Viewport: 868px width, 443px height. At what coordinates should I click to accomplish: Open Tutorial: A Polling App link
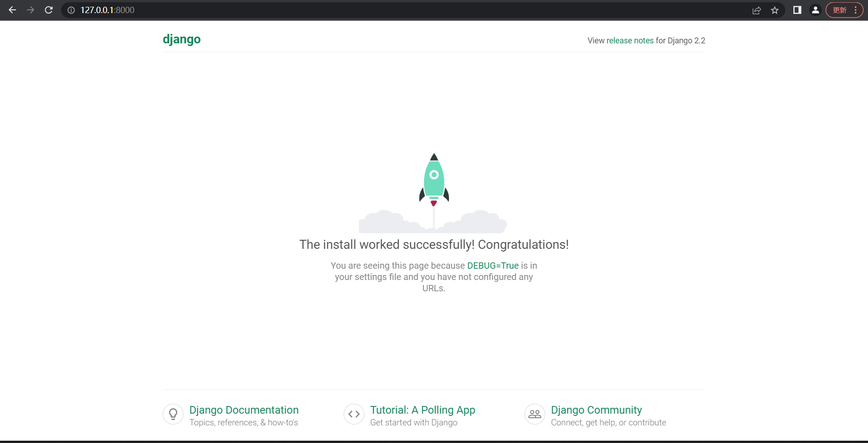tap(423, 410)
